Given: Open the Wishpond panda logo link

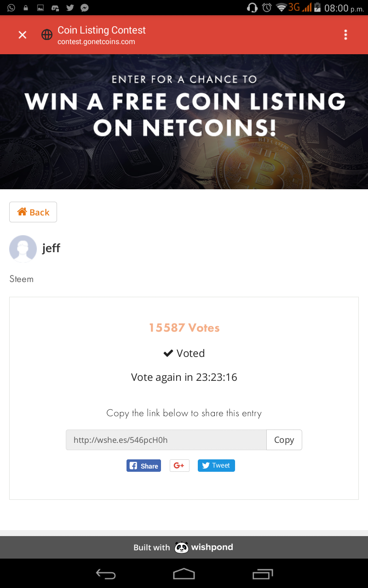Looking at the screenshot, I should point(203,547).
